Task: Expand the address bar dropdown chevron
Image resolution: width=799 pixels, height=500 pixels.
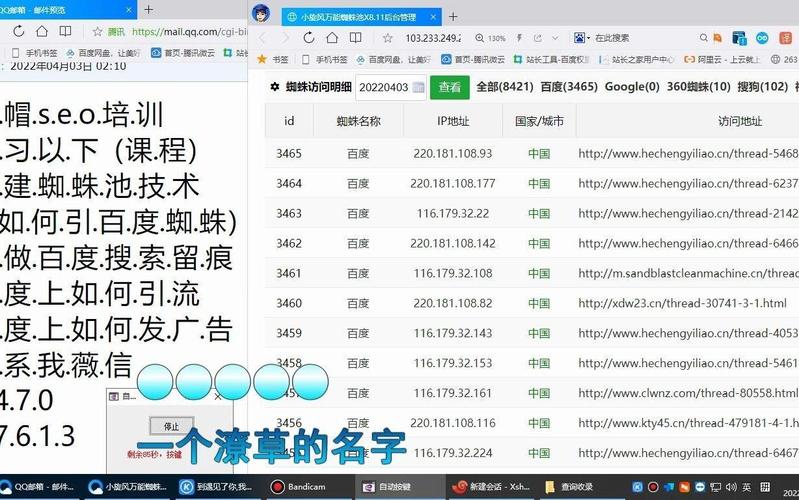Action: click(555, 38)
